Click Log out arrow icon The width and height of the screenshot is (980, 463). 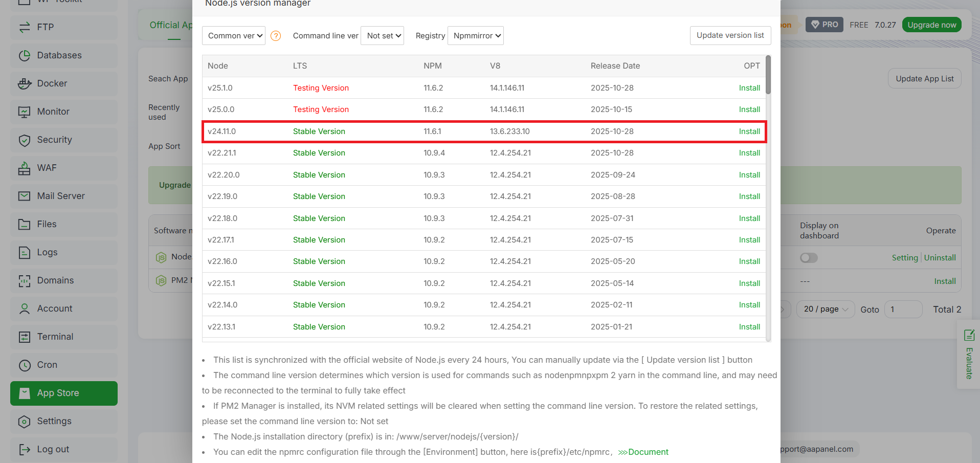(x=24, y=449)
